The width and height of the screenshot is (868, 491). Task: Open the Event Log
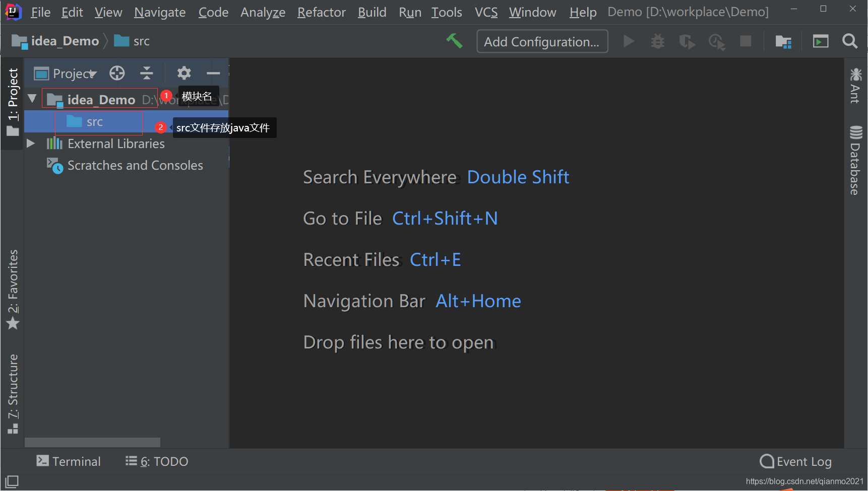coord(795,461)
